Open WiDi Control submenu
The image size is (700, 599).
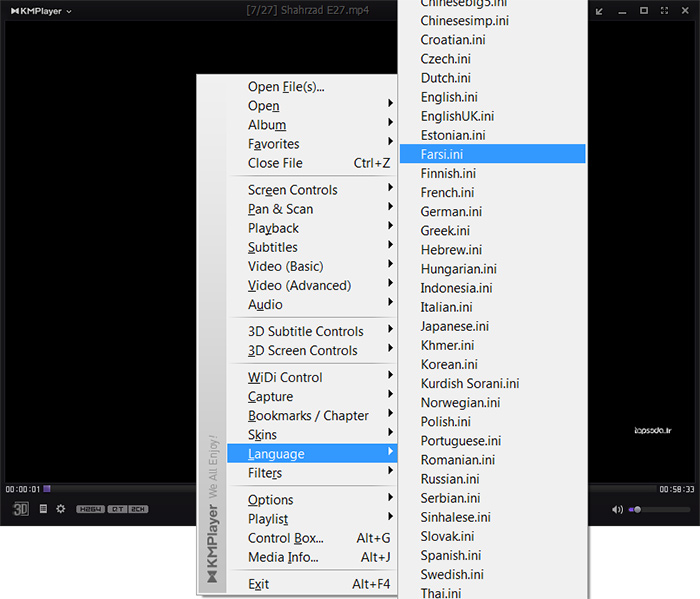pyautogui.click(x=312, y=378)
